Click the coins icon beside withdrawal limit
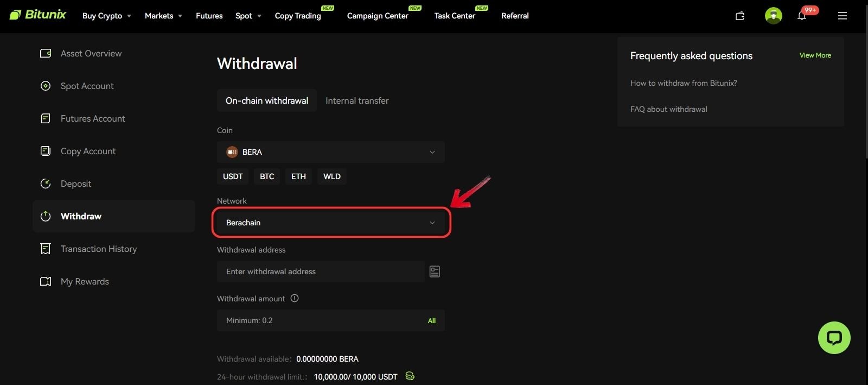This screenshot has width=868, height=385. tap(410, 376)
